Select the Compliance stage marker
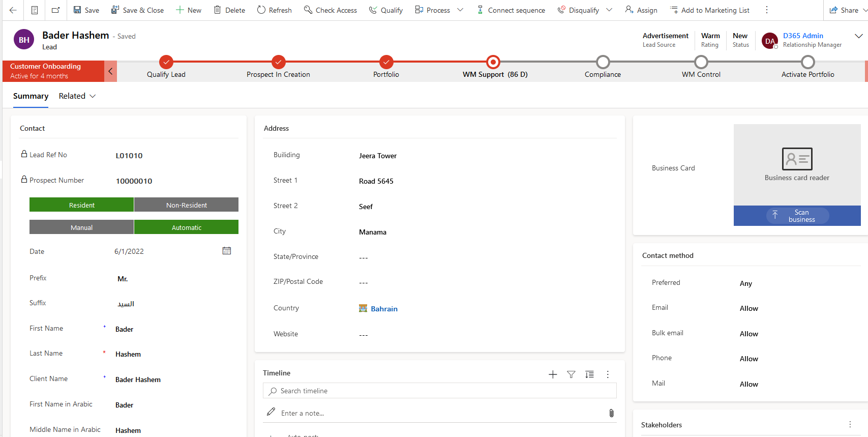Screen dimensions: 868x437 coord(603,62)
